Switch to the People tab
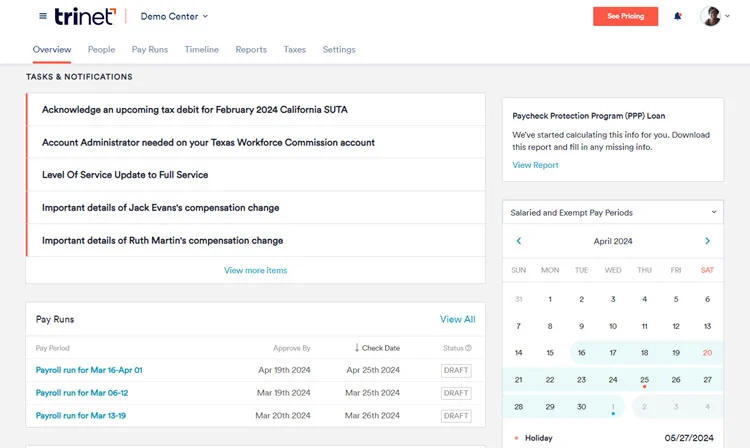 click(x=101, y=50)
